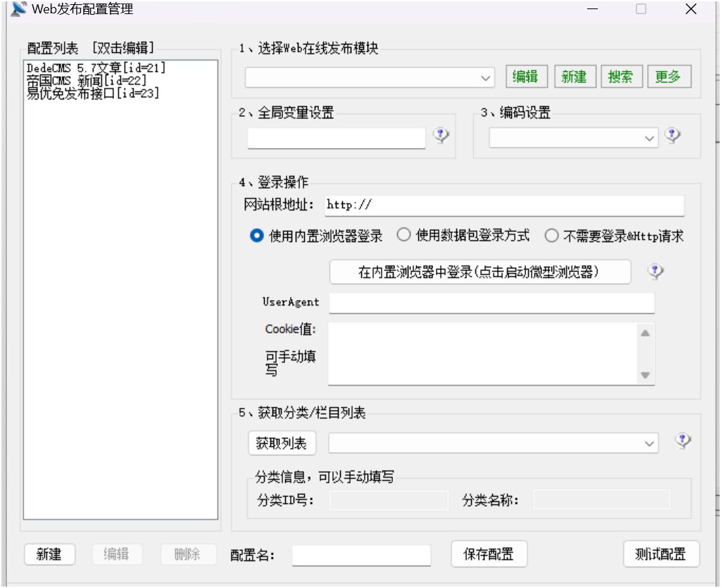The image size is (721, 588).
Task: Select the 使用数据包登录方式 login option
Action: click(403, 236)
